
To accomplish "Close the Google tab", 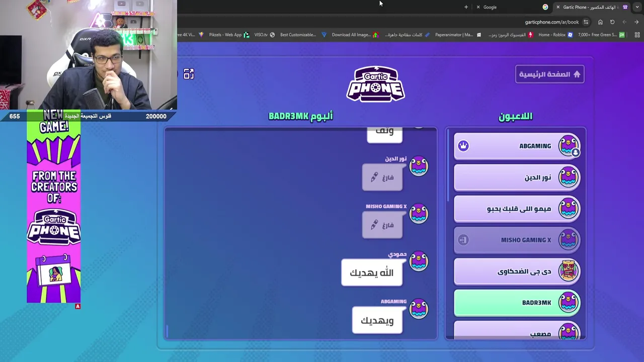I will [478, 7].
